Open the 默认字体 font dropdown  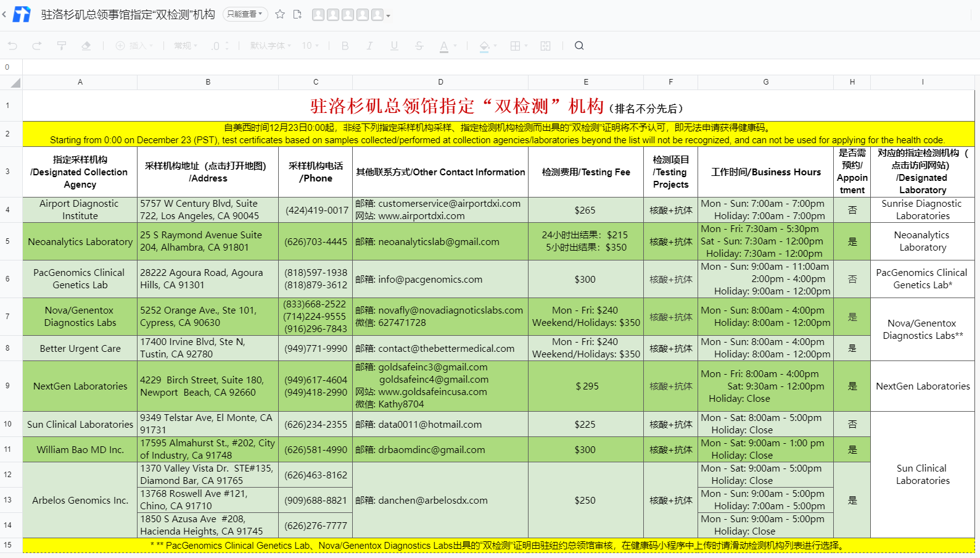[271, 46]
